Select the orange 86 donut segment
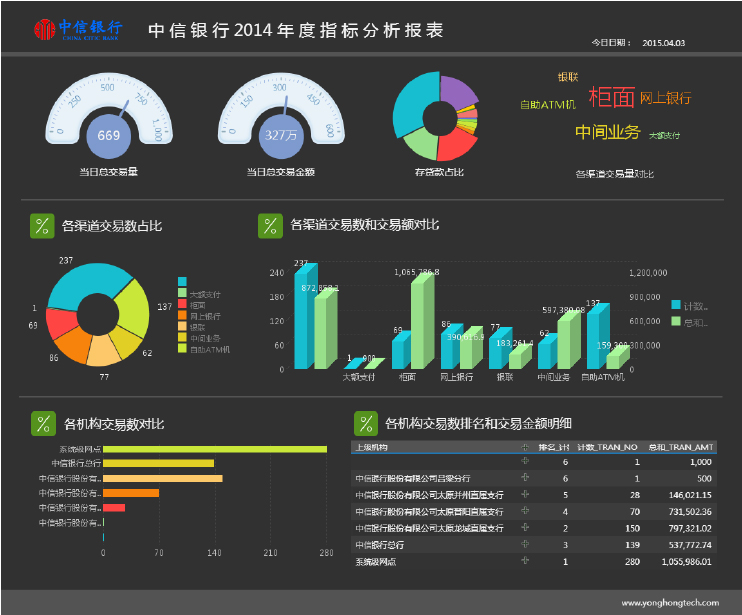 pyautogui.click(x=73, y=344)
